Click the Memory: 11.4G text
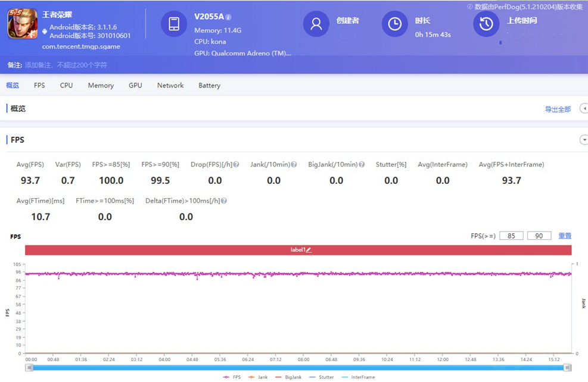588x382 pixels. point(218,30)
